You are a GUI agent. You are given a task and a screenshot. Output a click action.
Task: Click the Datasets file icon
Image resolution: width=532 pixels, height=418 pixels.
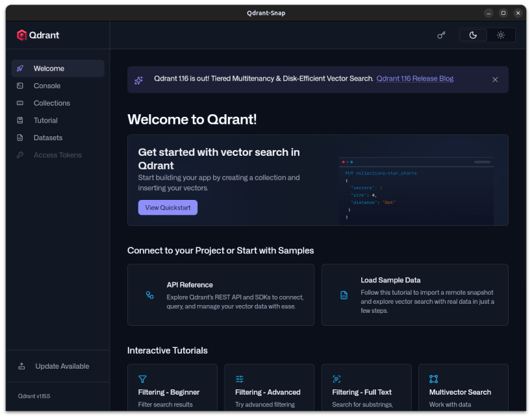(20, 138)
